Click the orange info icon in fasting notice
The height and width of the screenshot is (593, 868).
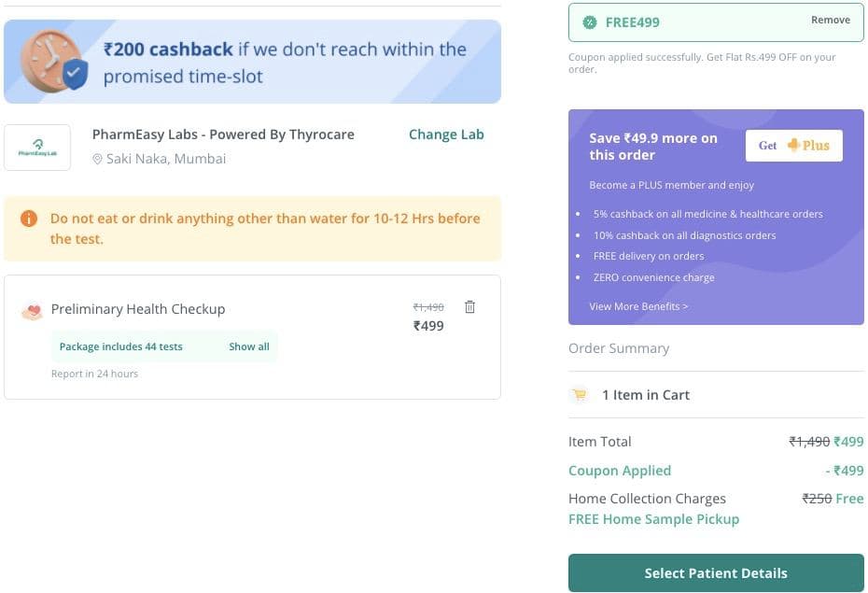[x=29, y=219]
